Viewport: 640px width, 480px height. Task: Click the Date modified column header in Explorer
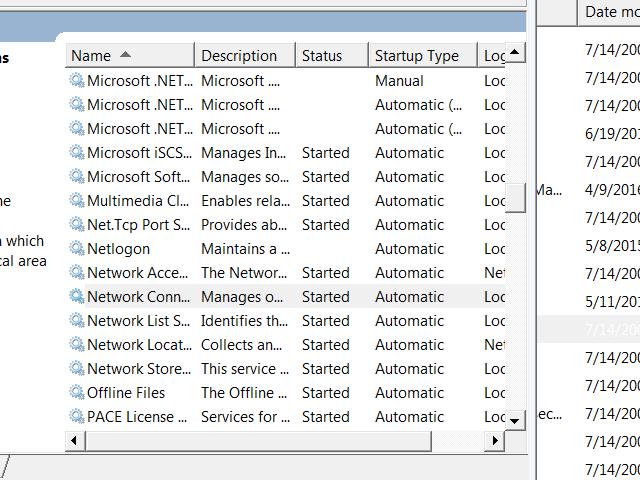609,12
